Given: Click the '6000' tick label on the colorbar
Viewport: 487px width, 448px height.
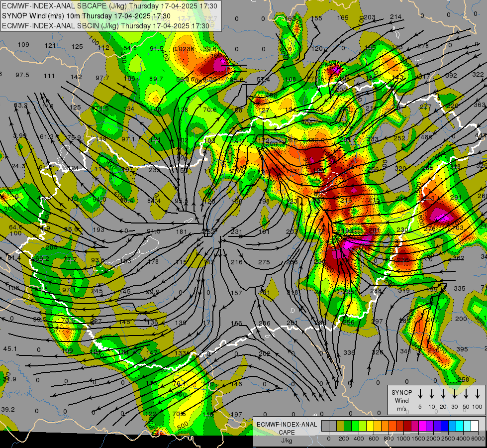Looking at the screenshot, I should (478, 439).
